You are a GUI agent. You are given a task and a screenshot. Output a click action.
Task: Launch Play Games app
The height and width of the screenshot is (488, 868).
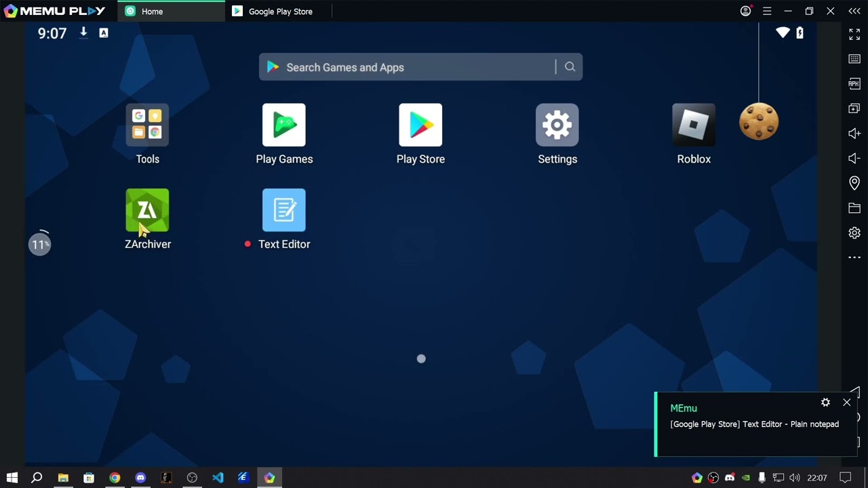pyautogui.click(x=284, y=125)
